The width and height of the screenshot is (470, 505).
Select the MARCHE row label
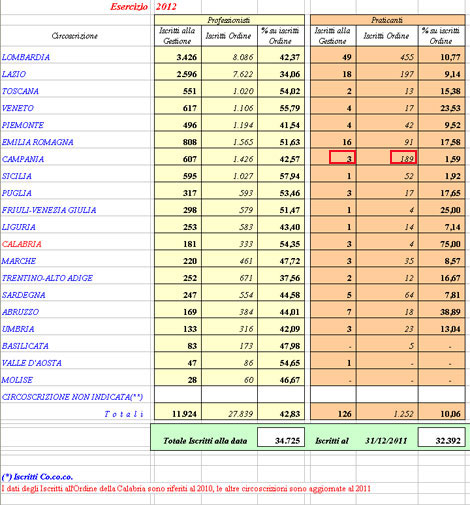coord(19,261)
